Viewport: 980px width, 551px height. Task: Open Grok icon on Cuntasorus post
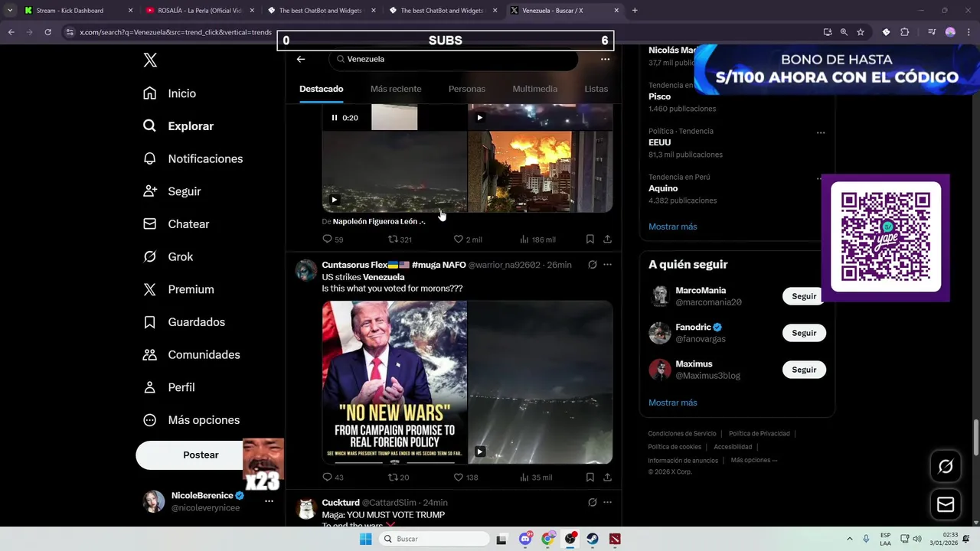tap(592, 265)
